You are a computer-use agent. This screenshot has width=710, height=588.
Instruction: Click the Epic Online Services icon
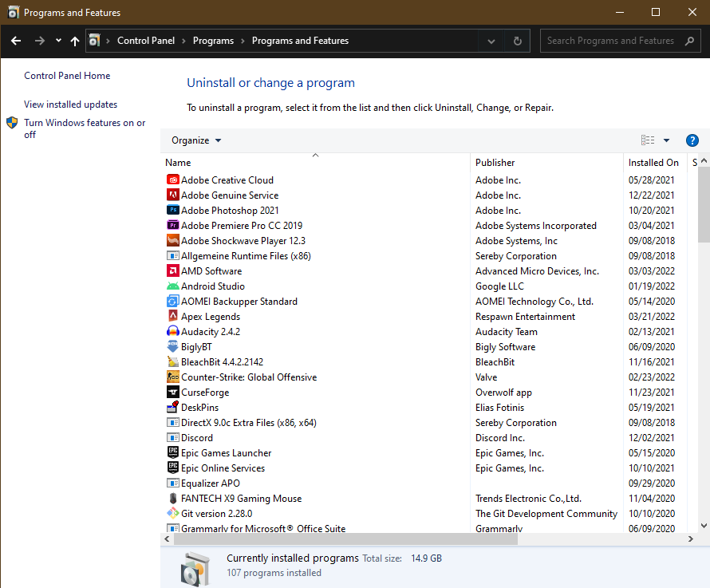pos(172,468)
